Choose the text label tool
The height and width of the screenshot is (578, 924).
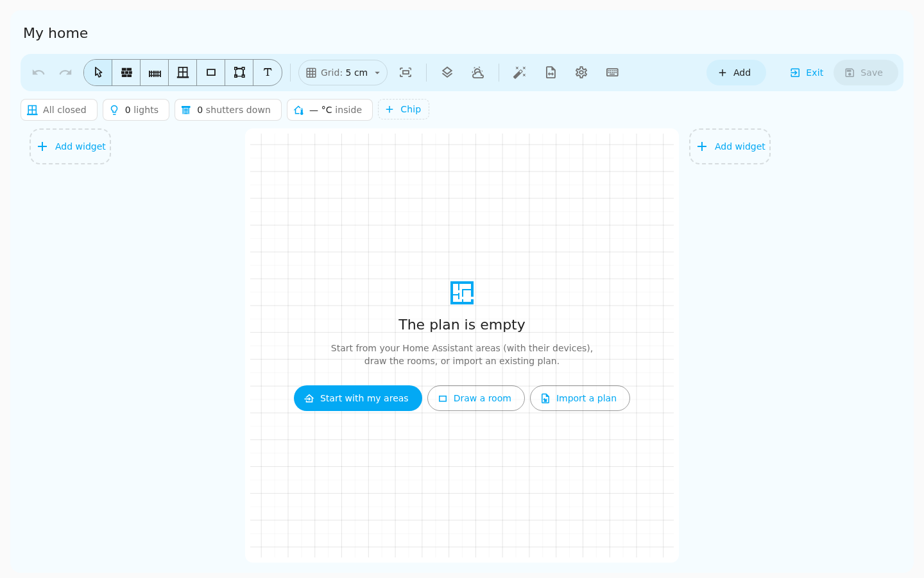(x=268, y=73)
